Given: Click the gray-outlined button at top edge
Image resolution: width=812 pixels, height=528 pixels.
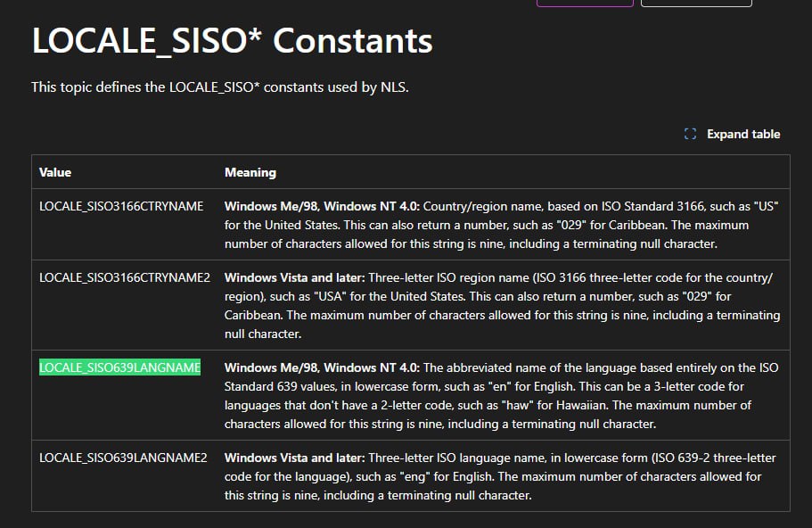Looking at the screenshot, I should tap(695, 3).
